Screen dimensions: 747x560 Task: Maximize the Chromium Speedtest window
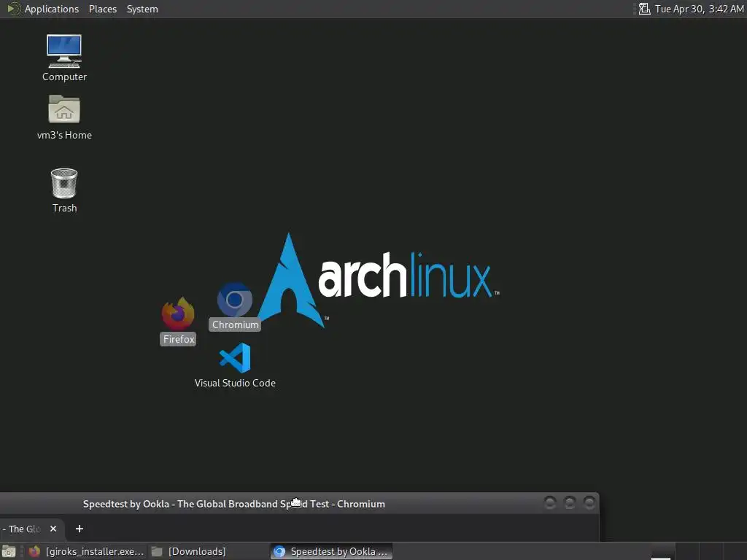570,503
